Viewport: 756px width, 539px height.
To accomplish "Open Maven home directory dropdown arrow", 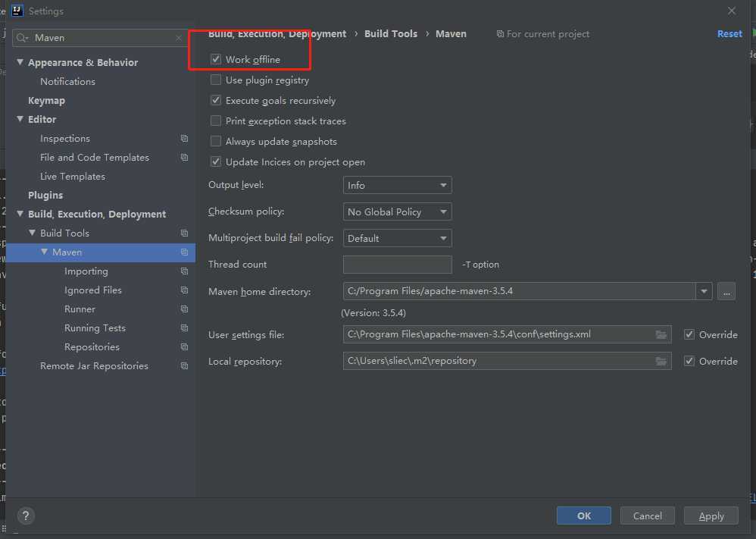I will point(704,291).
